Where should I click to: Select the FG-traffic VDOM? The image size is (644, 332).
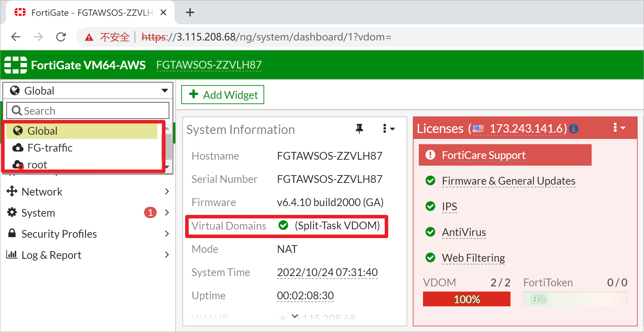[x=82, y=148]
